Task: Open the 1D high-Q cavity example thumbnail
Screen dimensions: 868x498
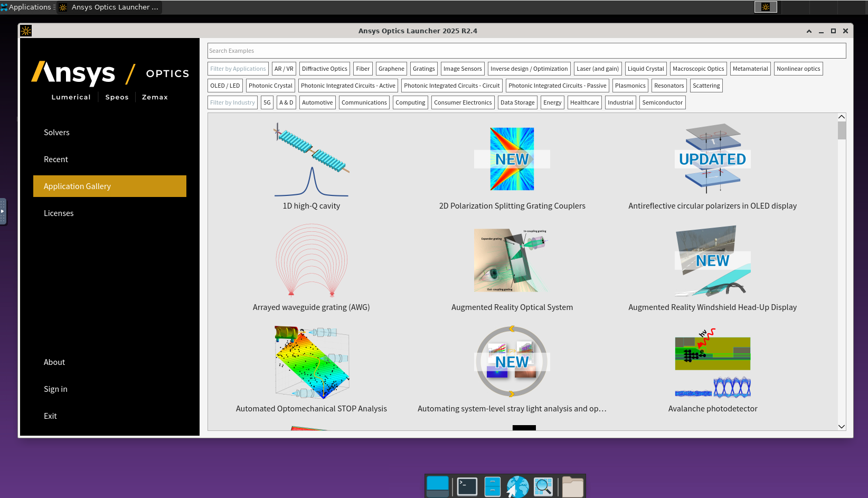Action: coord(311,160)
